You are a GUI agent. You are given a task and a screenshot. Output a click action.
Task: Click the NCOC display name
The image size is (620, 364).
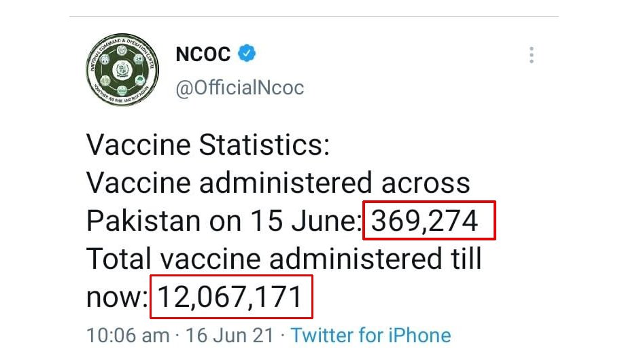pos(203,54)
